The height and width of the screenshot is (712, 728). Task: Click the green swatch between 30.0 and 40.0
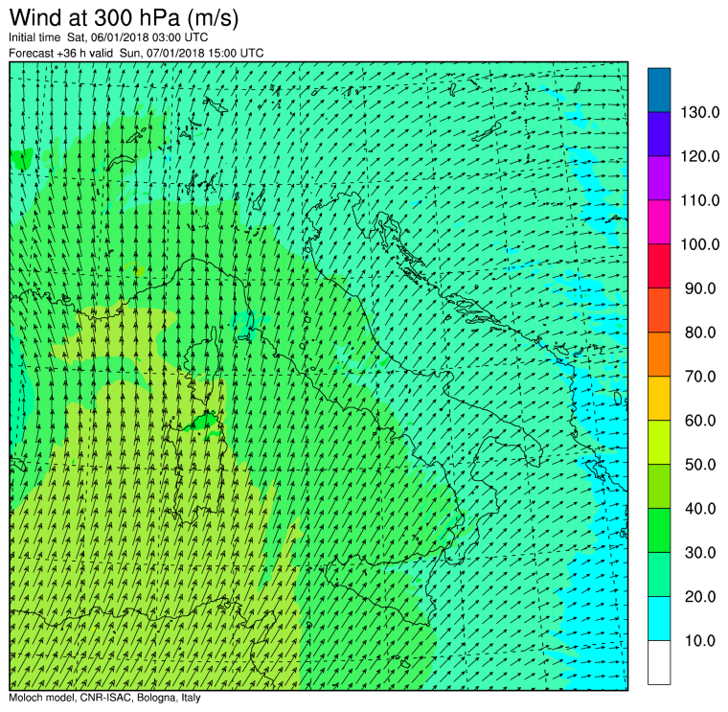(659, 530)
